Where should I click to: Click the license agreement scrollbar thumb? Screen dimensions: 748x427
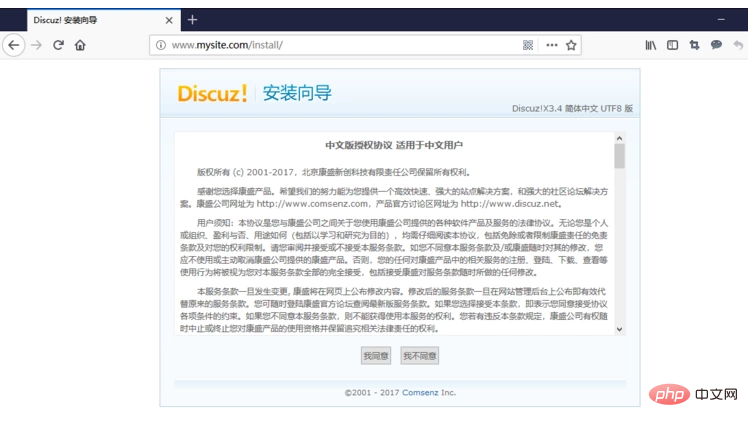pyautogui.click(x=619, y=156)
